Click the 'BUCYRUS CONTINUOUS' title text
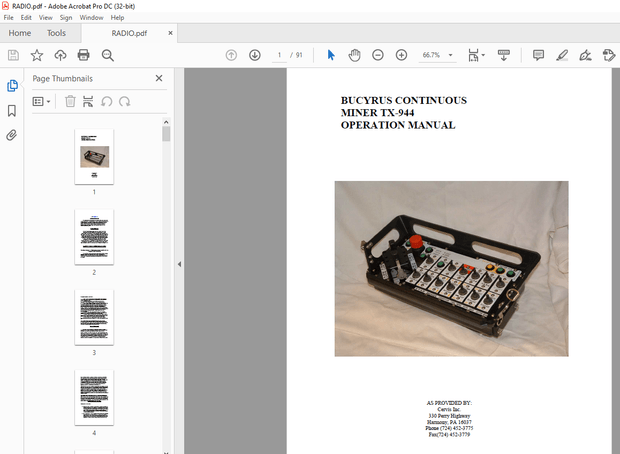 point(404,100)
